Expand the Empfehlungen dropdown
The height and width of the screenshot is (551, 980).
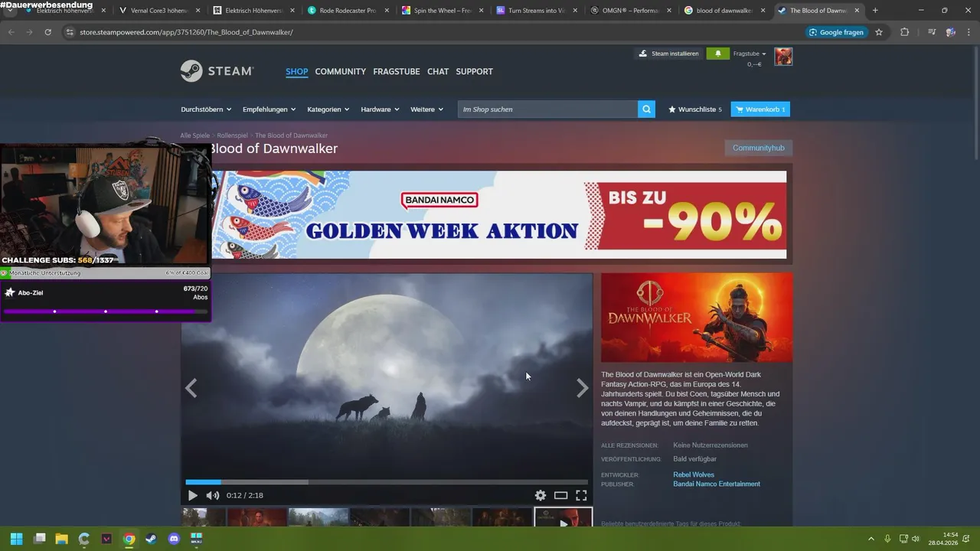270,109
